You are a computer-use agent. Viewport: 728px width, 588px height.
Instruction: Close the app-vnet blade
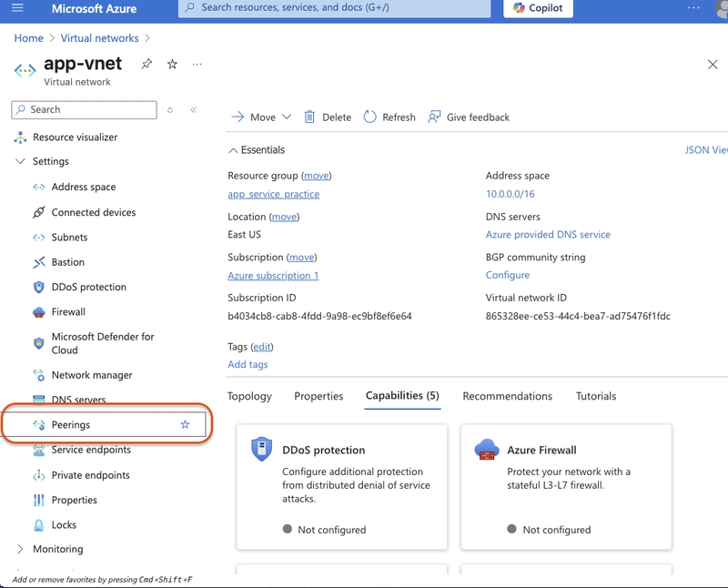coord(713,65)
